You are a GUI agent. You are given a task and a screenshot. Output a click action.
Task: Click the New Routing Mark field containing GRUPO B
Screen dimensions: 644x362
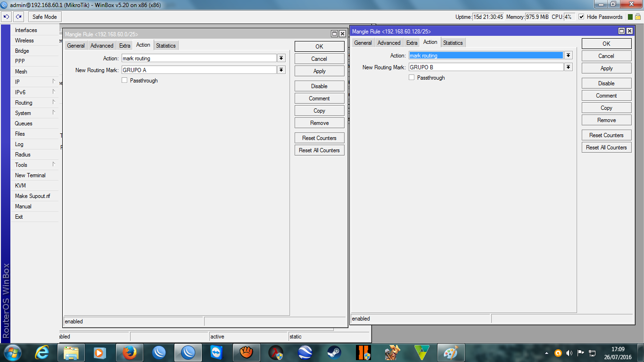(486, 67)
